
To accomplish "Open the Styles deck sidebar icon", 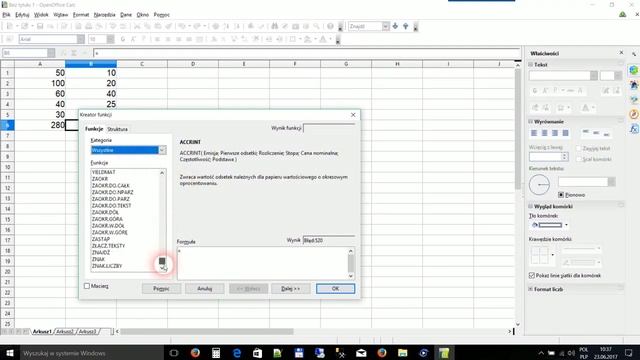I will click(x=634, y=85).
